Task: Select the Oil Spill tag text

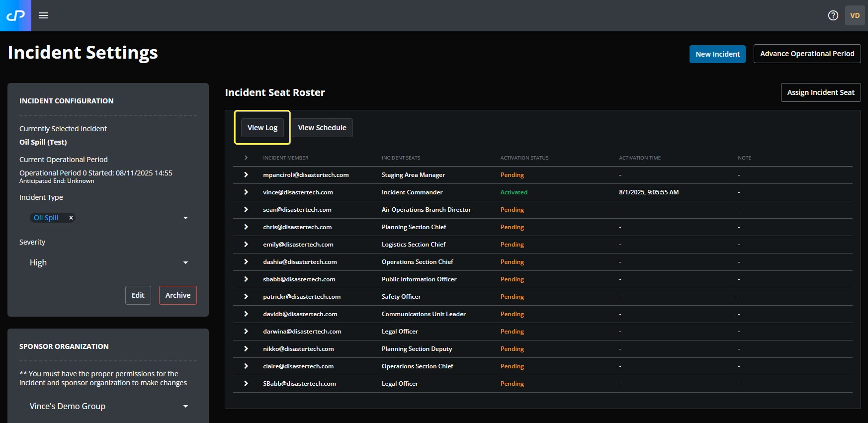Action: (x=46, y=218)
